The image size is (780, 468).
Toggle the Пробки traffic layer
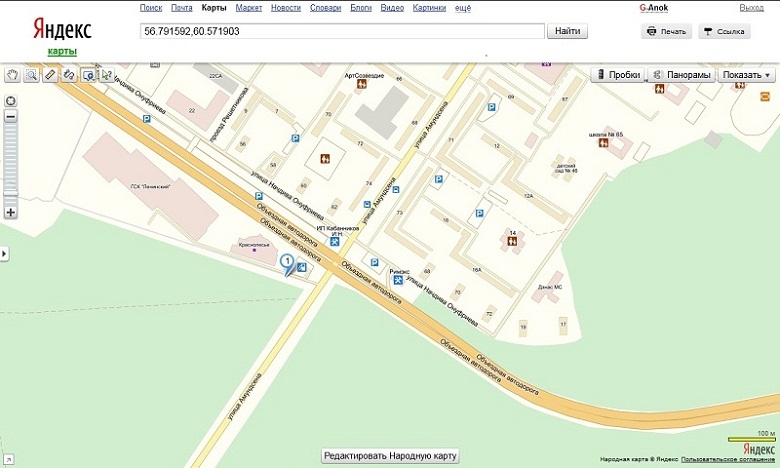[x=617, y=75]
